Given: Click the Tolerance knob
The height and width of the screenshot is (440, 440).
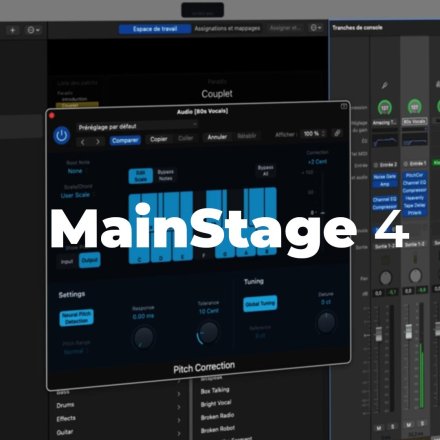Looking at the screenshot, I should (x=208, y=332).
